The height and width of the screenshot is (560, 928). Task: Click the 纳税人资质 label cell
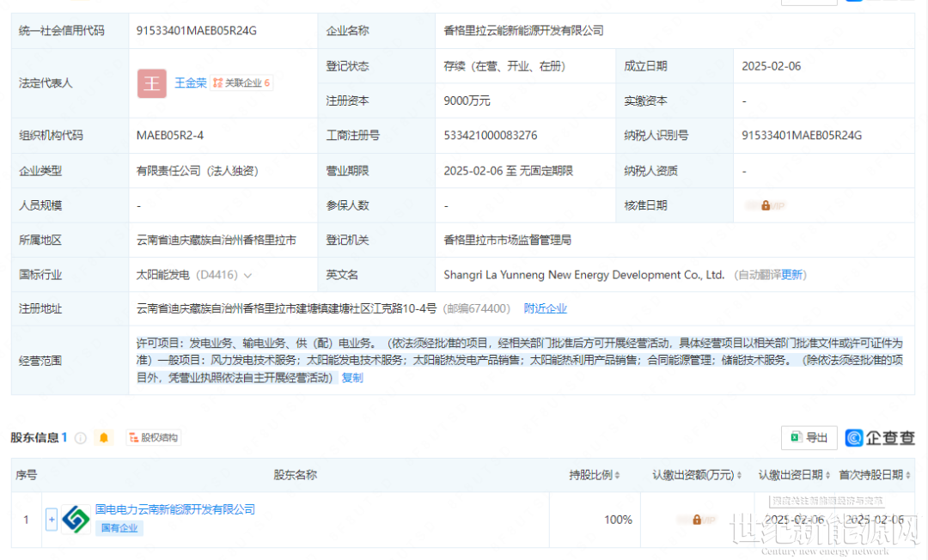pos(675,171)
